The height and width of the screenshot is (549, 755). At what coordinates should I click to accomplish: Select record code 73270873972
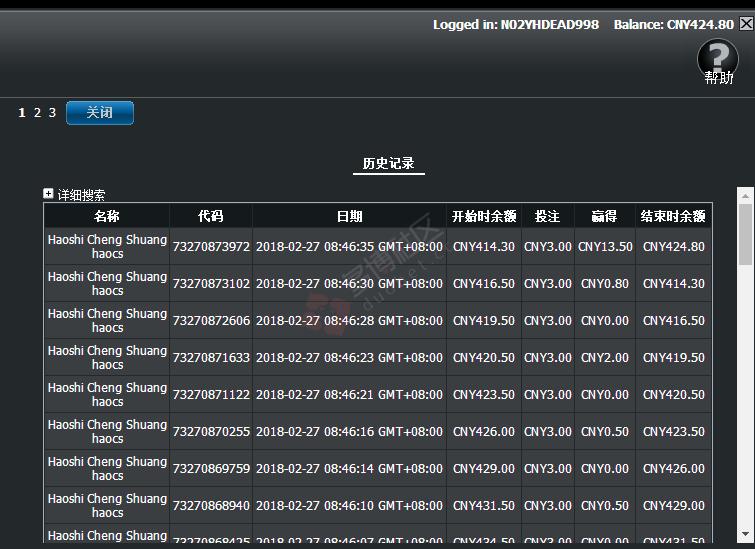211,247
